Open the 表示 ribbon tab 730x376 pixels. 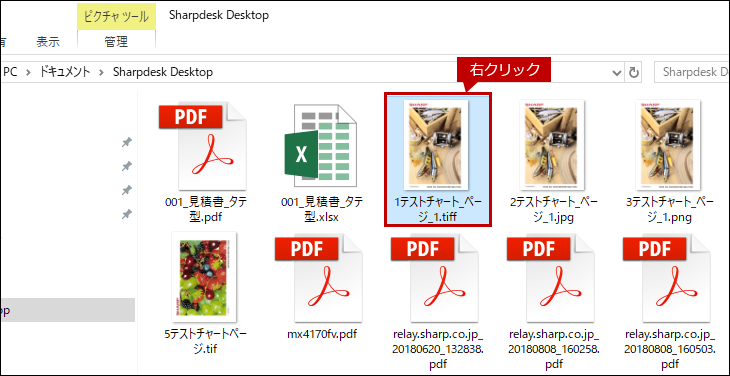tap(48, 42)
